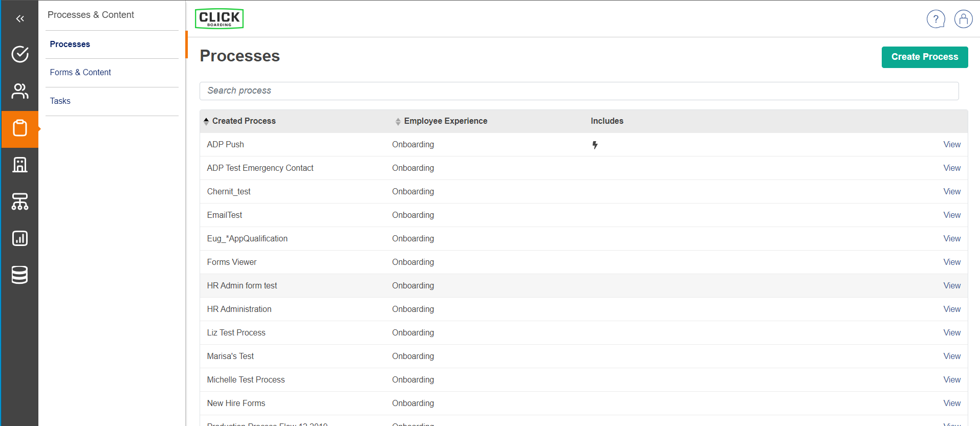Open the user account lock icon
Screen dimensions: 980x426
[x=963, y=19]
